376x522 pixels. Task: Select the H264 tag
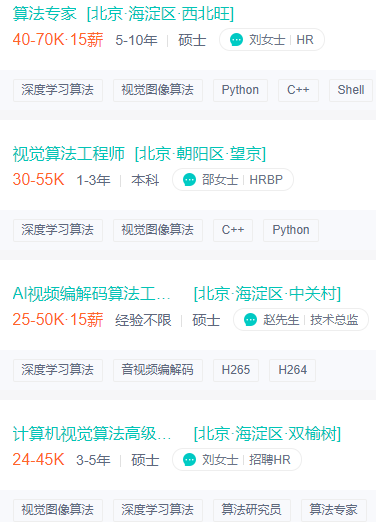tap(292, 370)
